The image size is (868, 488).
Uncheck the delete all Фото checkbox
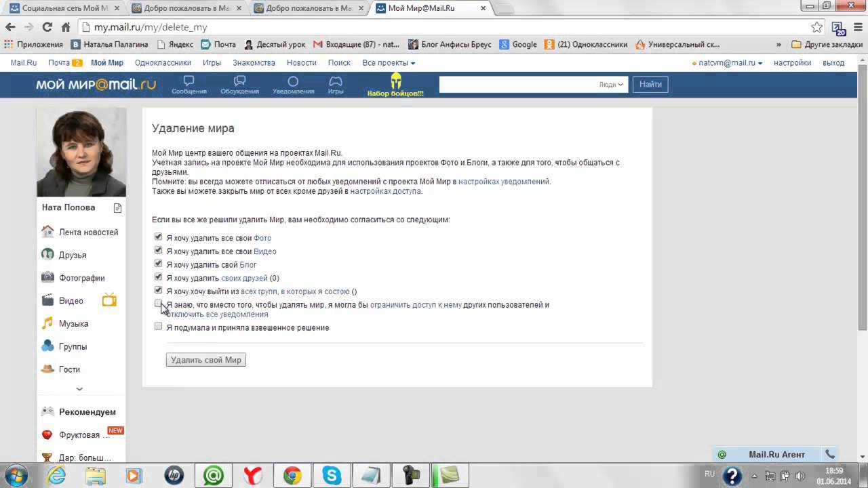[x=159, y=237]
